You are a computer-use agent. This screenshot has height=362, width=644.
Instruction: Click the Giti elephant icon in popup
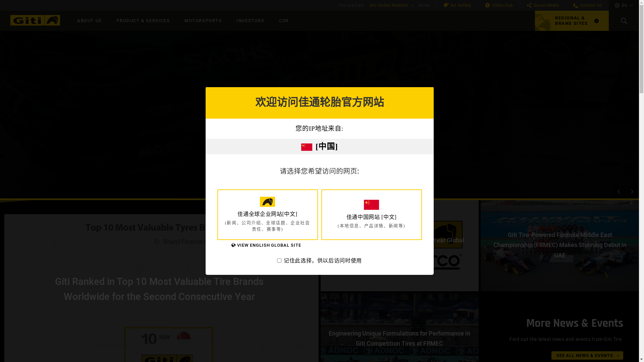267,202
